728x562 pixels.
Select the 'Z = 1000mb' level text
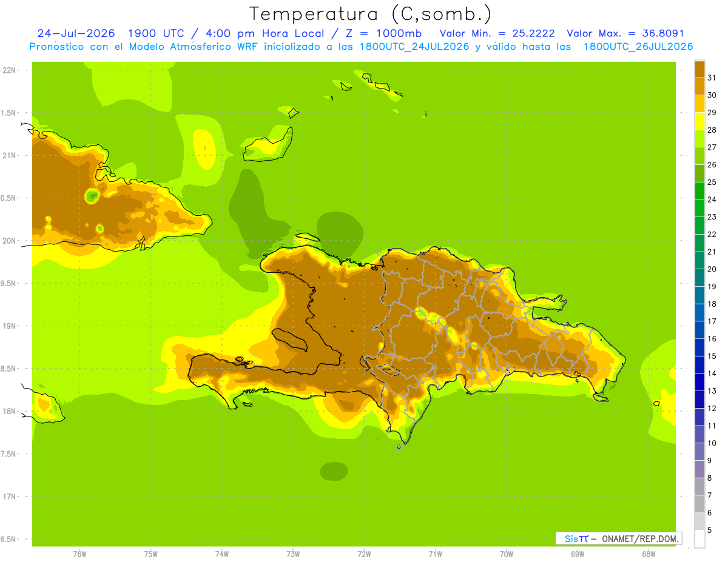(381, 33)
